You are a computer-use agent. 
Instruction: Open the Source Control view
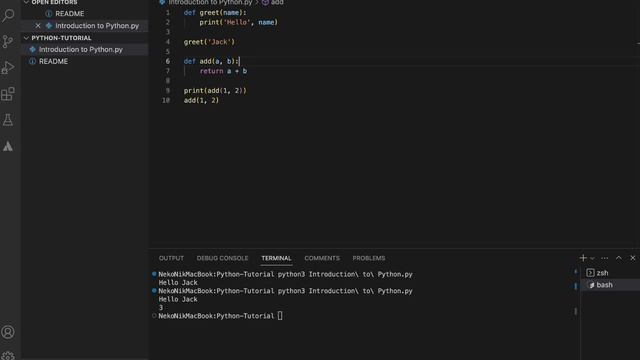pos(8,41)
